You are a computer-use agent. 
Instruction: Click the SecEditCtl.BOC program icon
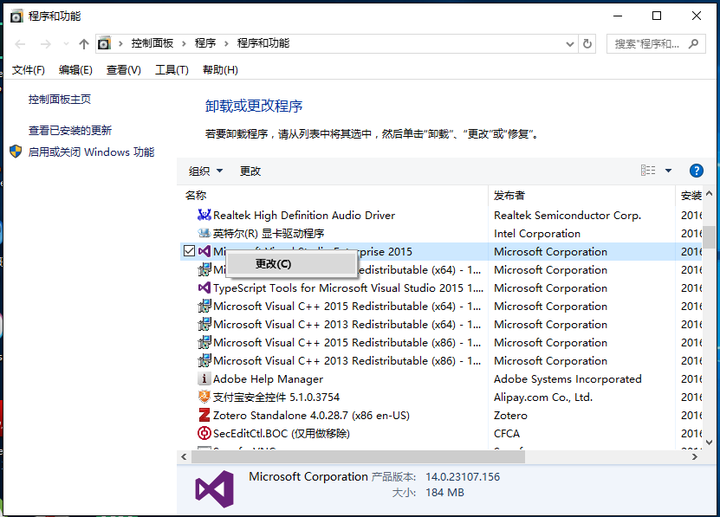(204, 433)
